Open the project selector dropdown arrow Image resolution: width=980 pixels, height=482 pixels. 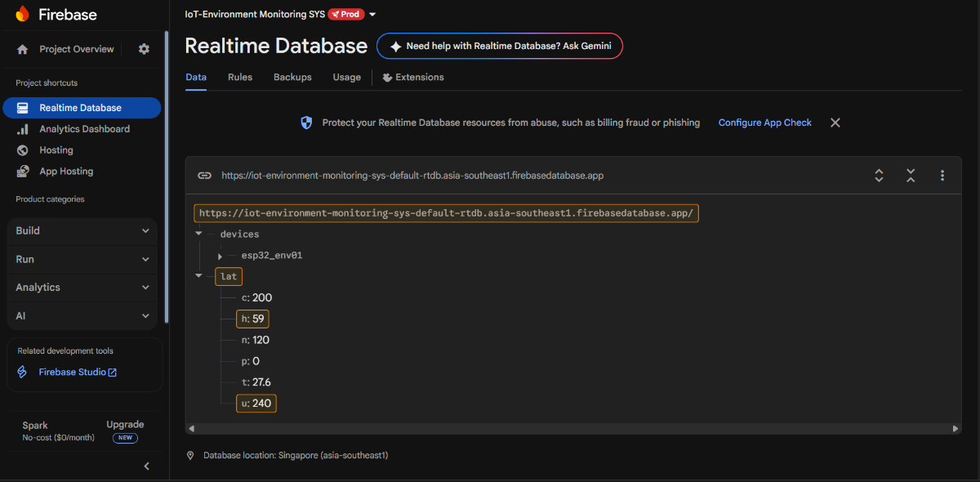[372, 15]
